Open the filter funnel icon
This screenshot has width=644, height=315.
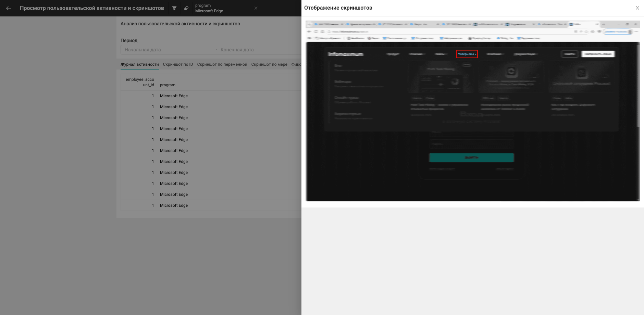coord(174,8)
